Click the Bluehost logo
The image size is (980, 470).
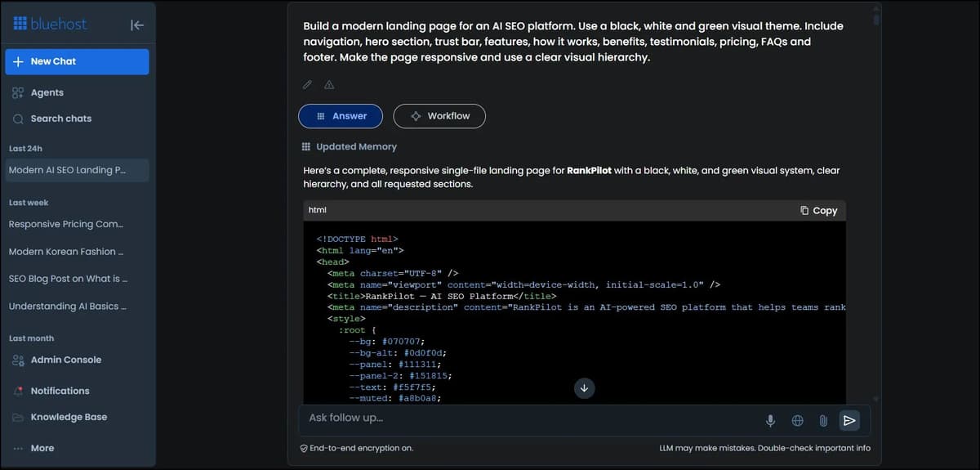click(50, 24)
